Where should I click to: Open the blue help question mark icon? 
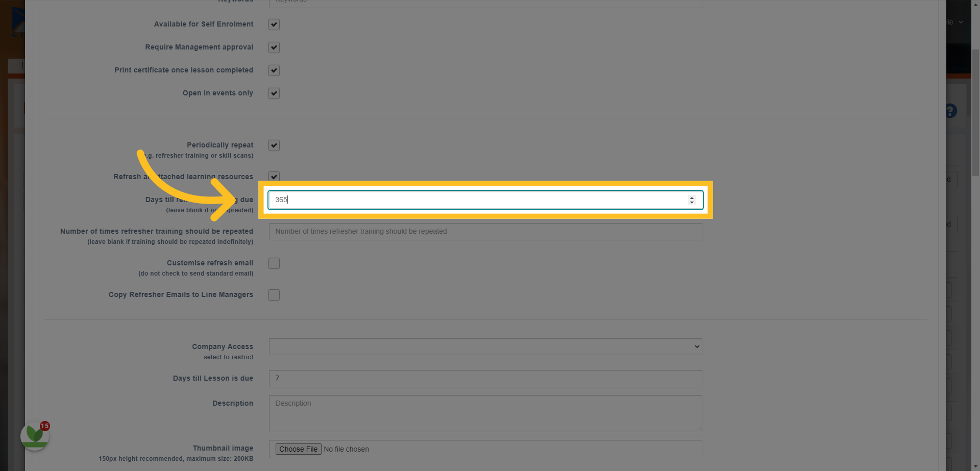951,111
